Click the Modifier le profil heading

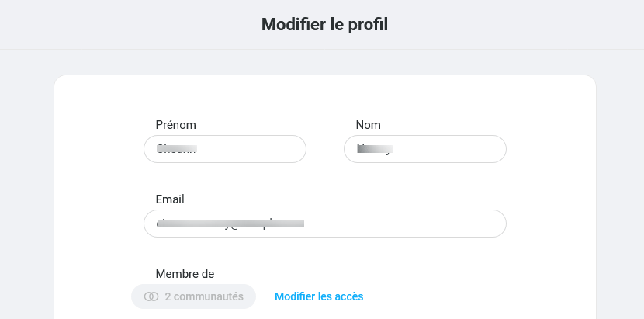(324, 24)
